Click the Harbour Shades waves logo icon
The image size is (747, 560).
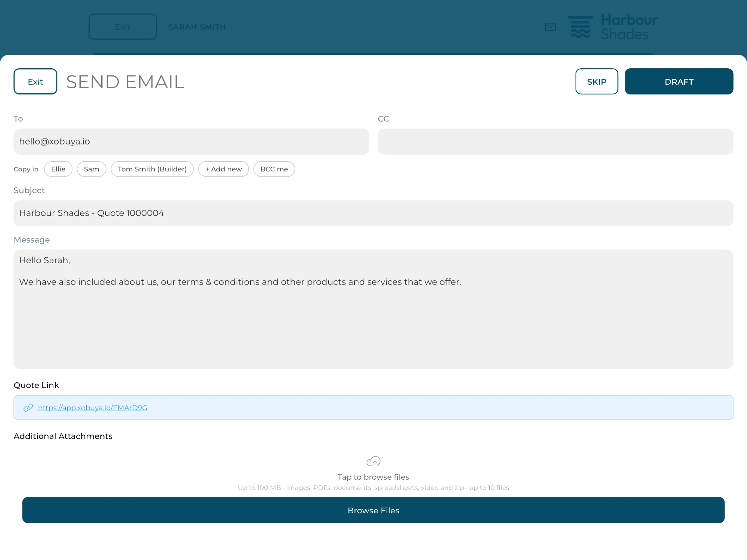[580, 27]
